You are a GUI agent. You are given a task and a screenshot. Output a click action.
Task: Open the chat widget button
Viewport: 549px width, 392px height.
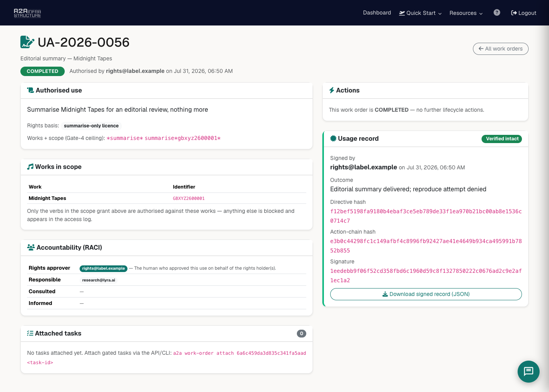[529, 372]
